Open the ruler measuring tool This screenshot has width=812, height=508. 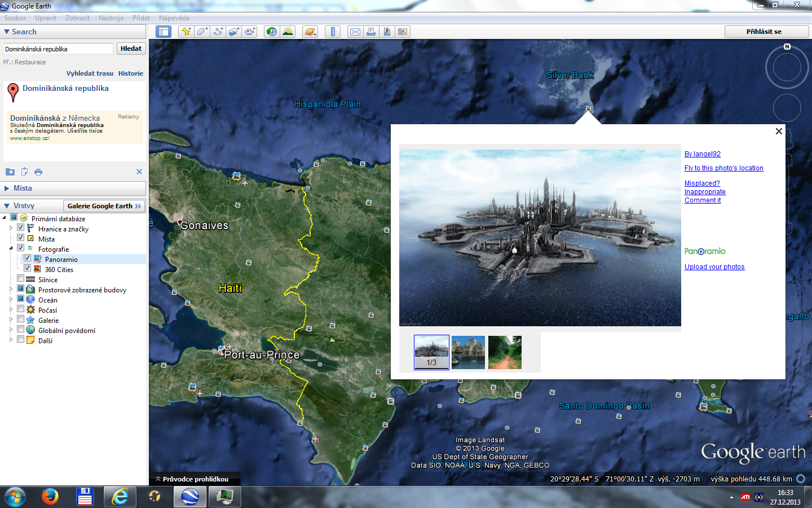333,32
